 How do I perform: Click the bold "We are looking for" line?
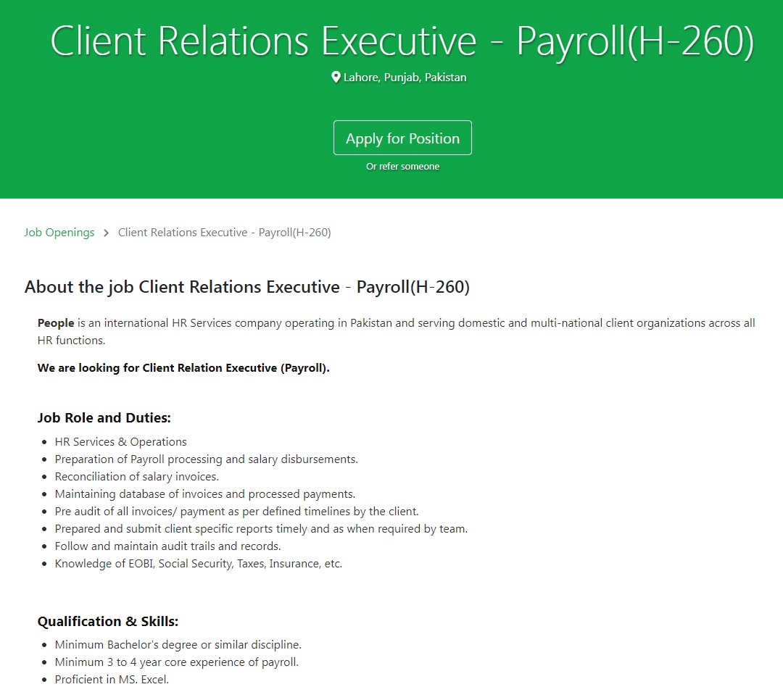(183, 368)
